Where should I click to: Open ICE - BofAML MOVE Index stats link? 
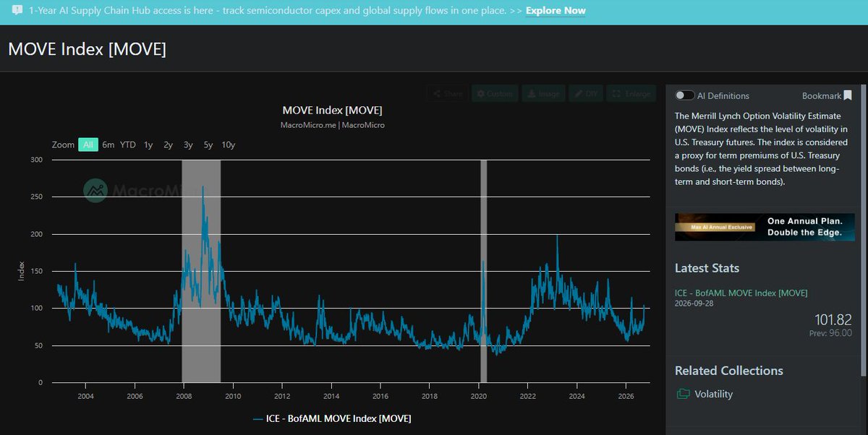pyautogui.click(x=741, y=293)
